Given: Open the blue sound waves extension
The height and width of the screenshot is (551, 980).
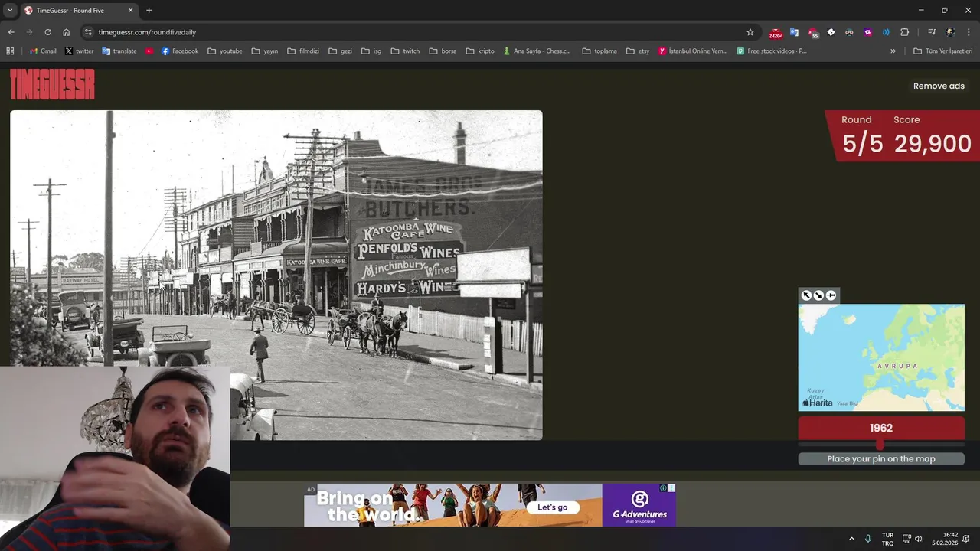Looking at the screenshot, I should 886,32.
